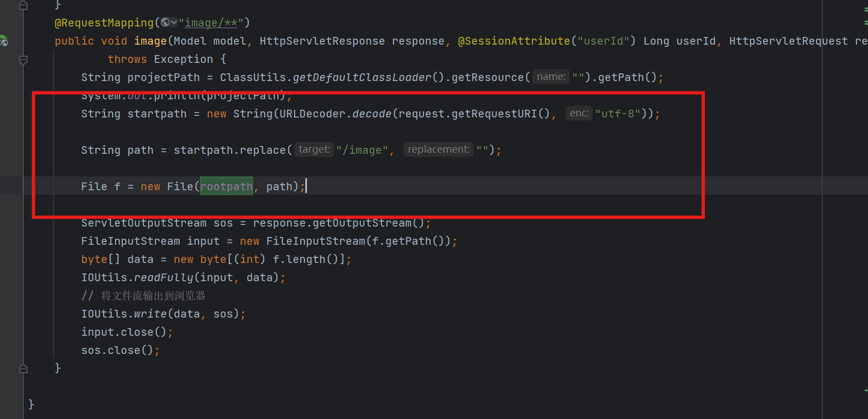
Task: Click the readFully method call
Action: click(x=164, y=277)
